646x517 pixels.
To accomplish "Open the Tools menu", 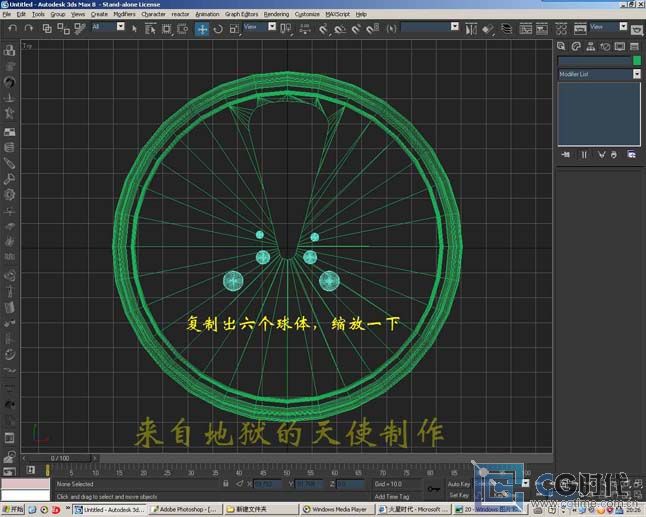I will point(38,14).
